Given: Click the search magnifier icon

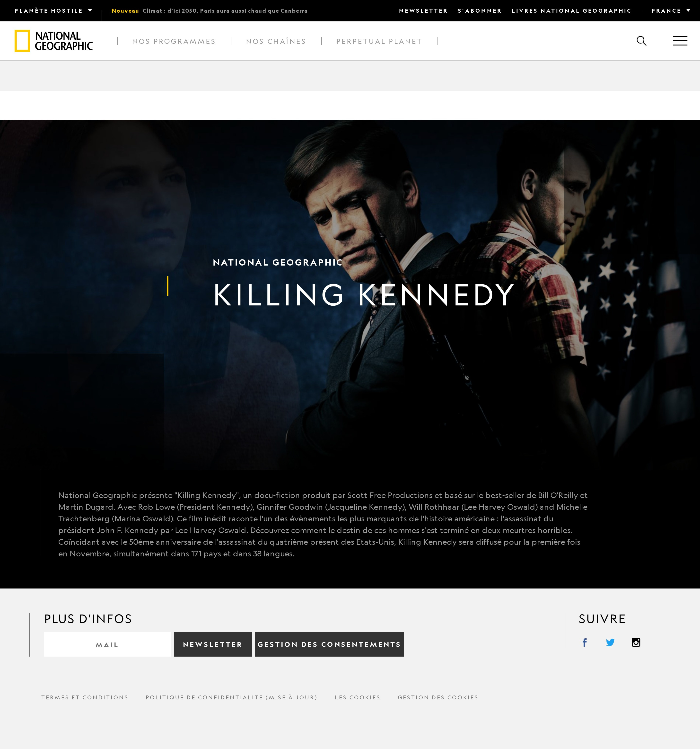Looking at the screenshot, I should click(x=641, y=41).
